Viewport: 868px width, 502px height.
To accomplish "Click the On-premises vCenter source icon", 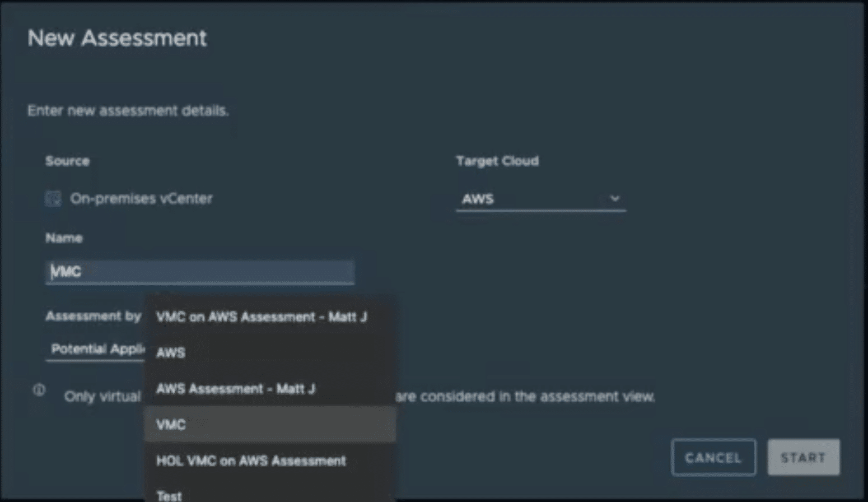I will point(53,198).
